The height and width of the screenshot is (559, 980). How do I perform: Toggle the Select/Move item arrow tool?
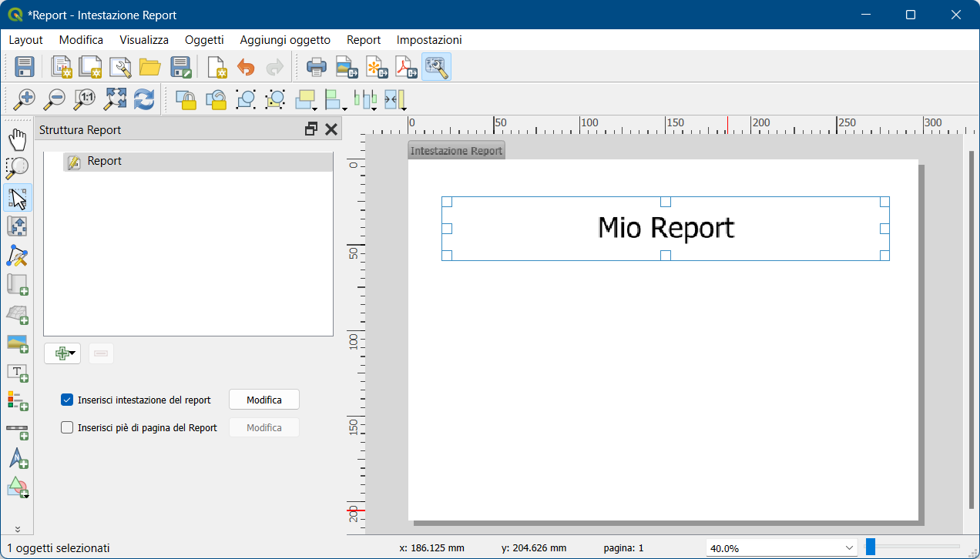pyautogui.click(x=18, y=197)
